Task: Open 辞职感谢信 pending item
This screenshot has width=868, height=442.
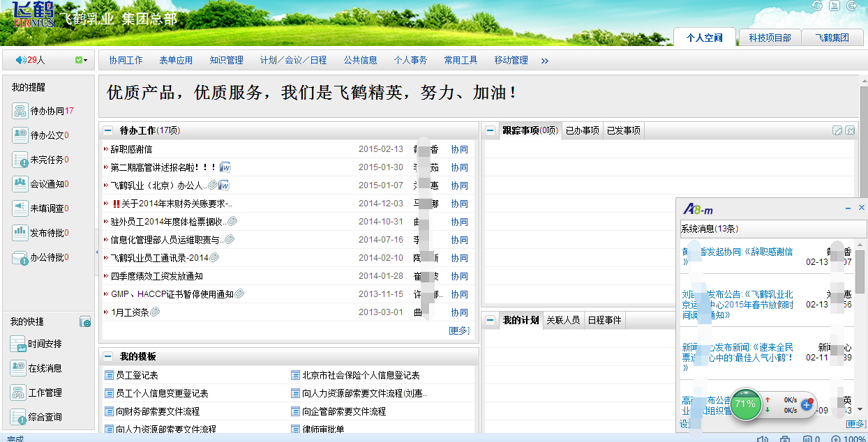Action: click(131, 149)
